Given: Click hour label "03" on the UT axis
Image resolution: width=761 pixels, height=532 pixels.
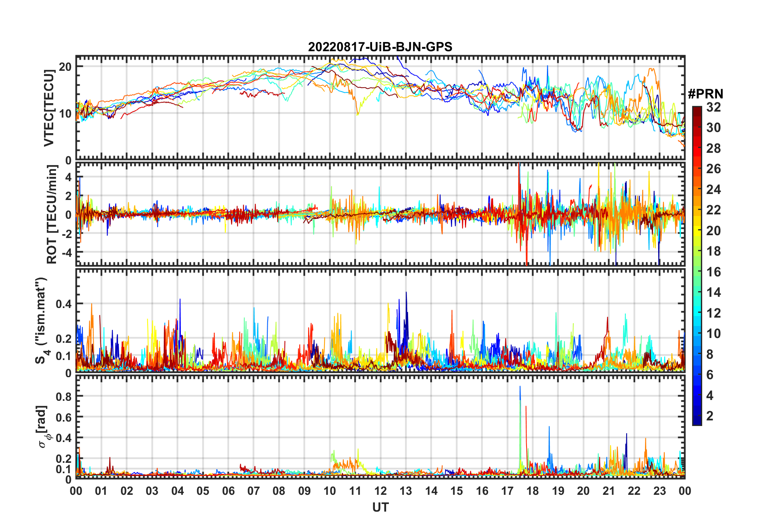Looking at the screenshot, I should 152,491.
